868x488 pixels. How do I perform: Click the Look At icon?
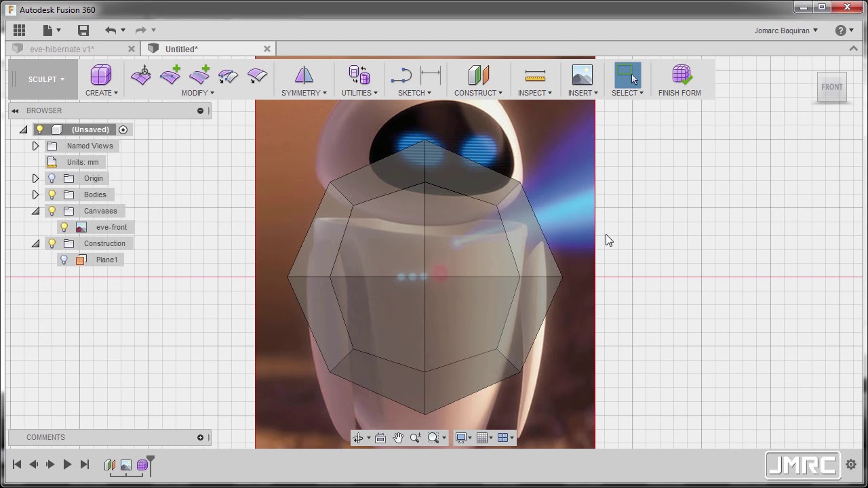tap(380, 438)
